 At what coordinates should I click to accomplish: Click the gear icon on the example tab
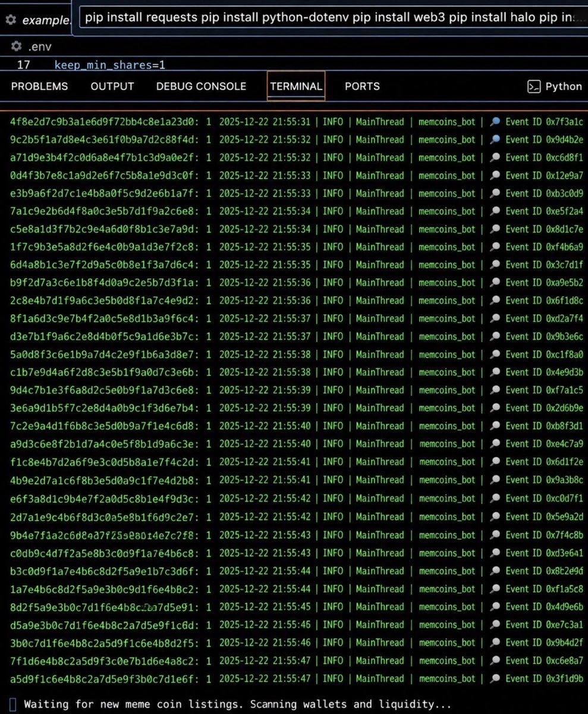10,20
